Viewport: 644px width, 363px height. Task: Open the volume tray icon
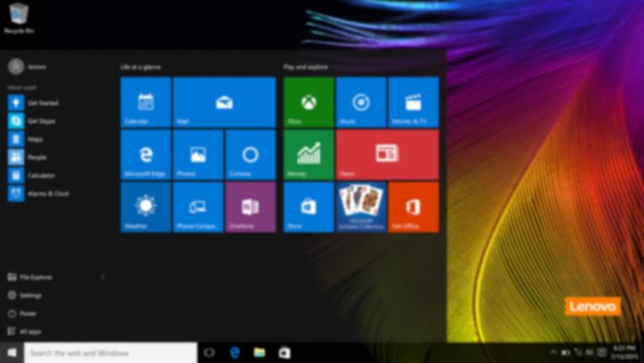[x=589, y=352]
